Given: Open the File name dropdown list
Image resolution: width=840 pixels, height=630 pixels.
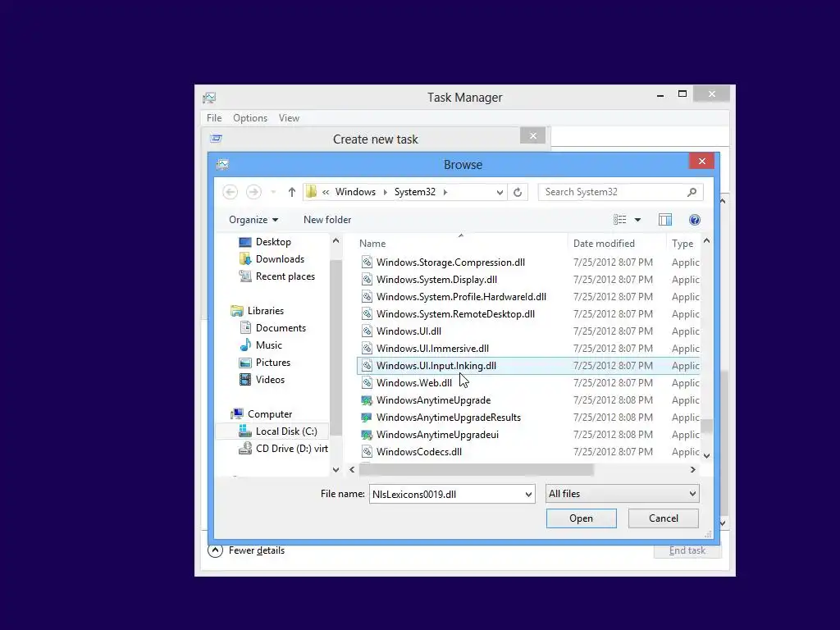Looking at the screenshot, I should (528, 494).
